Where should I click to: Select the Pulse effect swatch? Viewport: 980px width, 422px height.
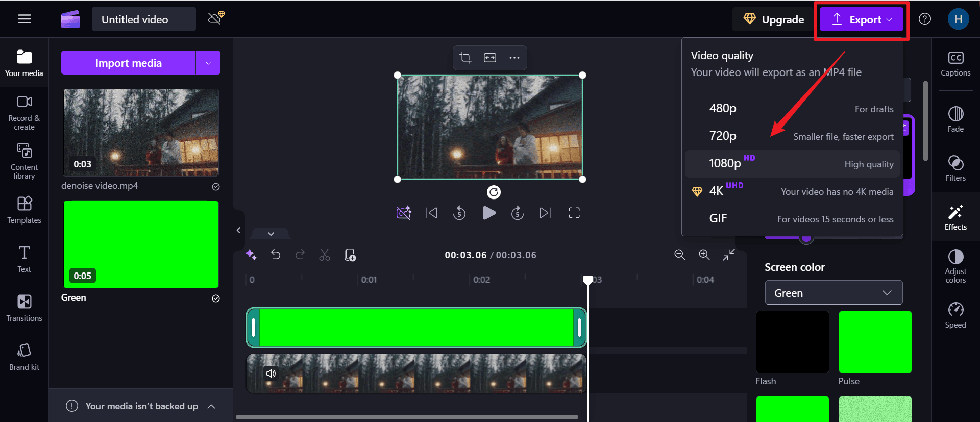[x=875, y=342]
